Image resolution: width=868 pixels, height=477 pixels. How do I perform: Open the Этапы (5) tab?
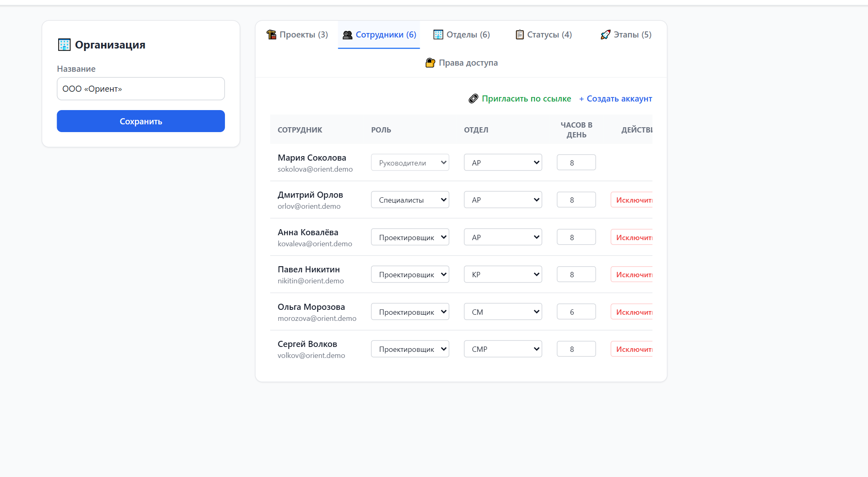[x=626, y=35]
